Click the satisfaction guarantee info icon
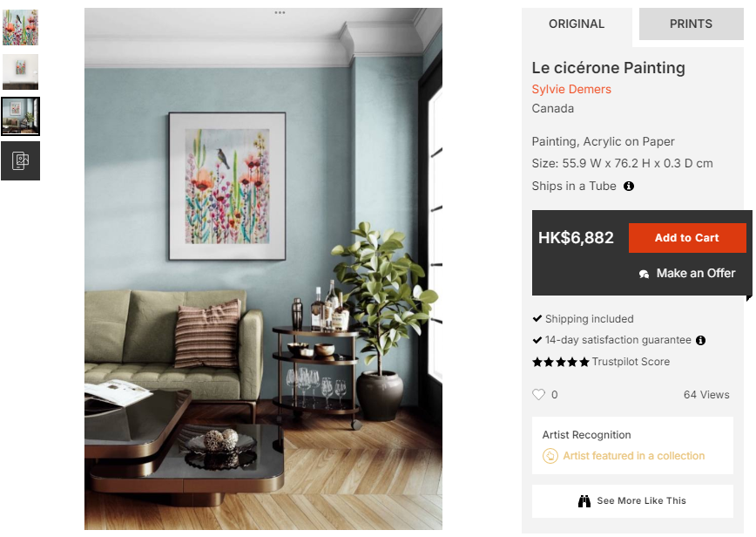756x537 pixels. (x=700, y=340)
